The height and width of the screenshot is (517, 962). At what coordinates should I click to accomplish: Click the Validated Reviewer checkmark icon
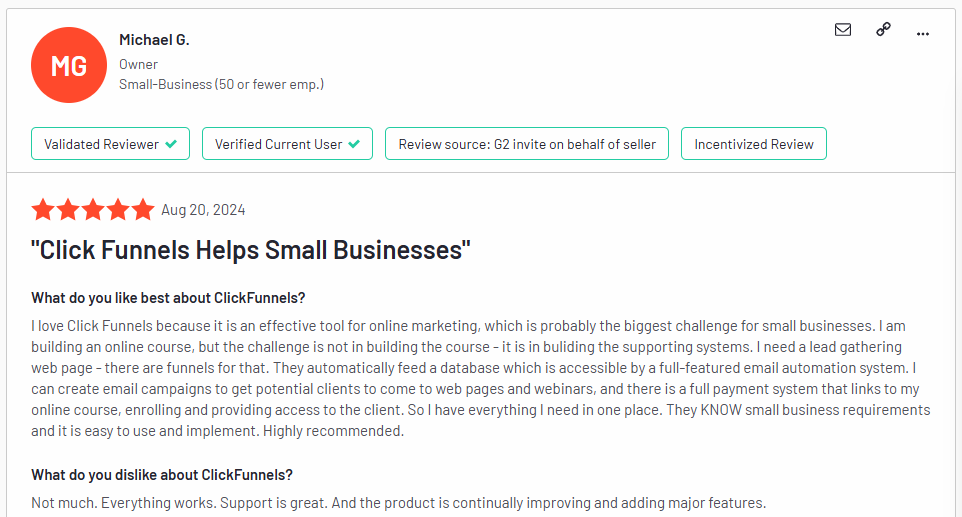pos(171,144)
